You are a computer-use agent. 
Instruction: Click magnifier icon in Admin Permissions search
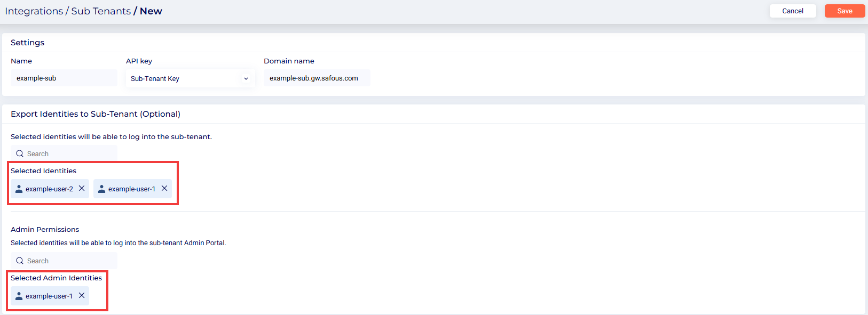pyautogui.click(x=20, y=261)
